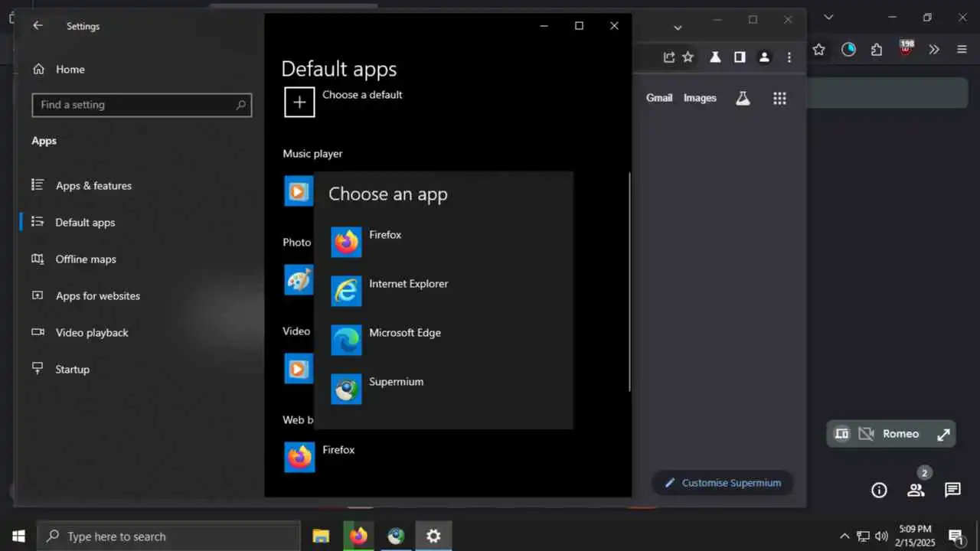Choose Firefox in the app list

tap(443, 242)
